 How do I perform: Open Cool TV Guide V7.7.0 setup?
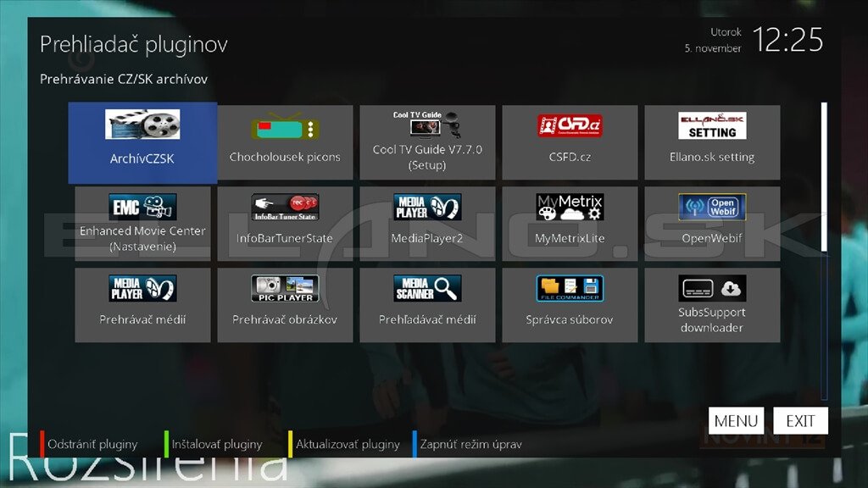(x=427, y=142)
